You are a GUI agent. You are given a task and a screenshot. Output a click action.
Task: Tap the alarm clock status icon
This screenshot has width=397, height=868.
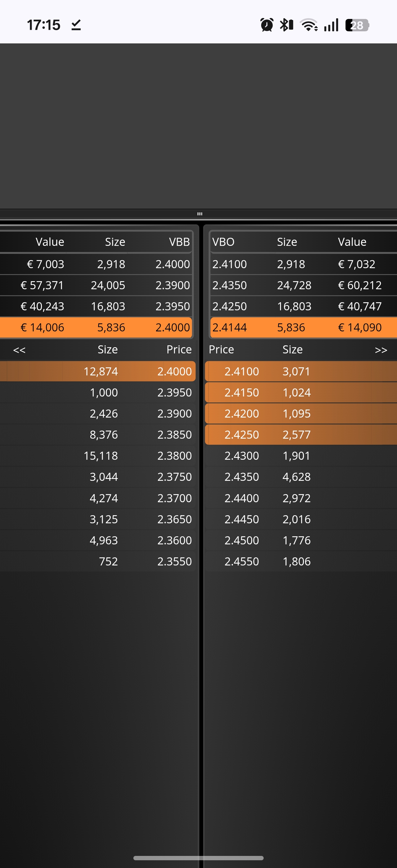(x=266, y=25)
